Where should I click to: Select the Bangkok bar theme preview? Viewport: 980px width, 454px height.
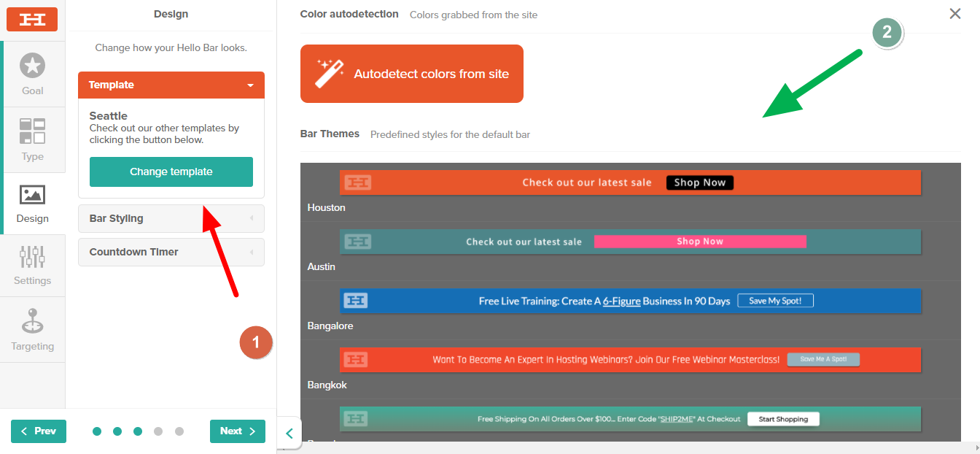click(630, 360)
